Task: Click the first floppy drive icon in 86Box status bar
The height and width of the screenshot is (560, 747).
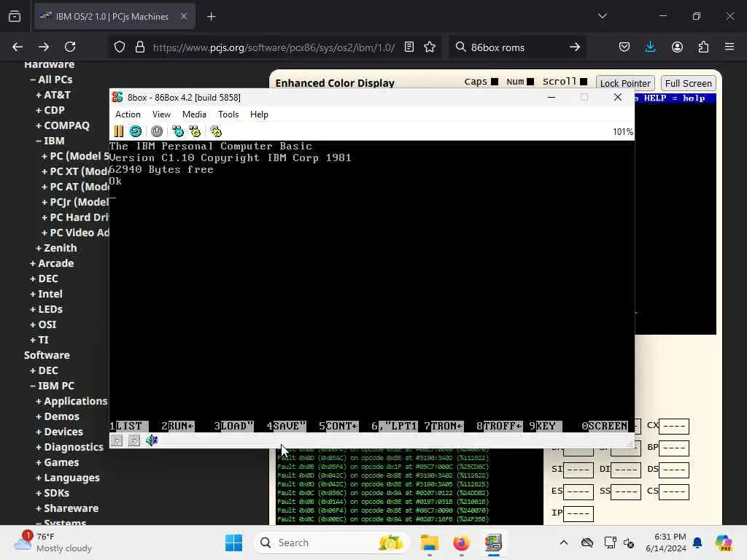Action: (117, 440)
